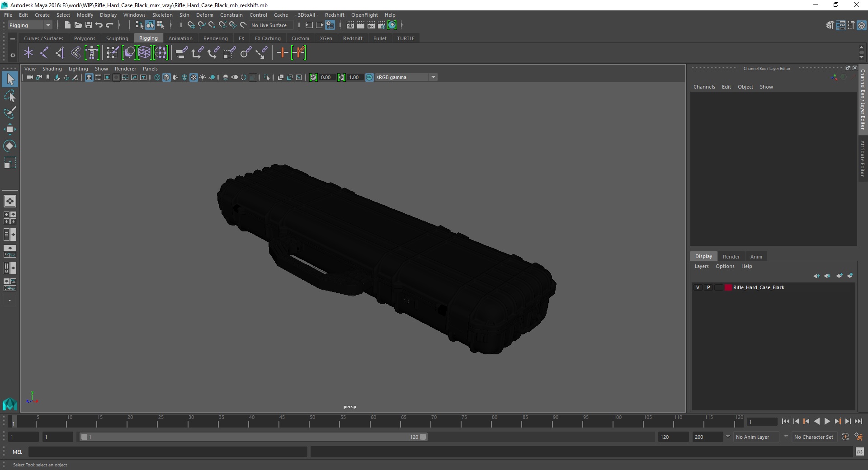Select the arrow Select tool
This screenshot has width=868, height=470.
click(x=10, y=79)
